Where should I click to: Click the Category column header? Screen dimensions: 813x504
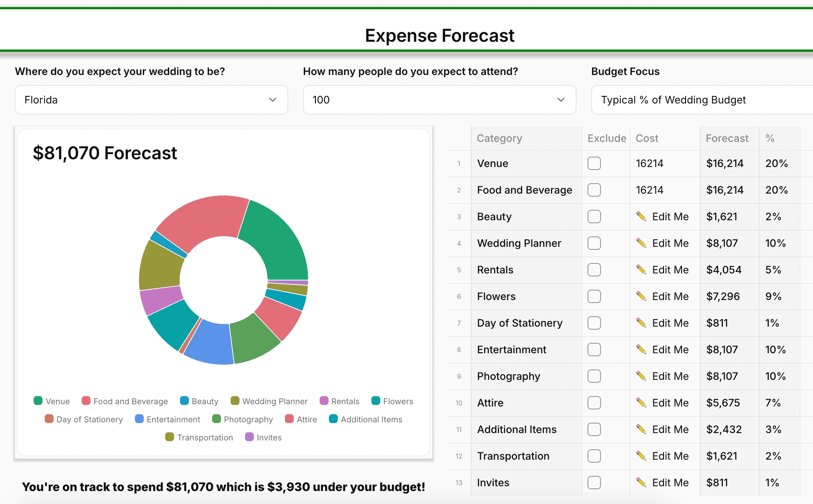[x=499, y=138]
